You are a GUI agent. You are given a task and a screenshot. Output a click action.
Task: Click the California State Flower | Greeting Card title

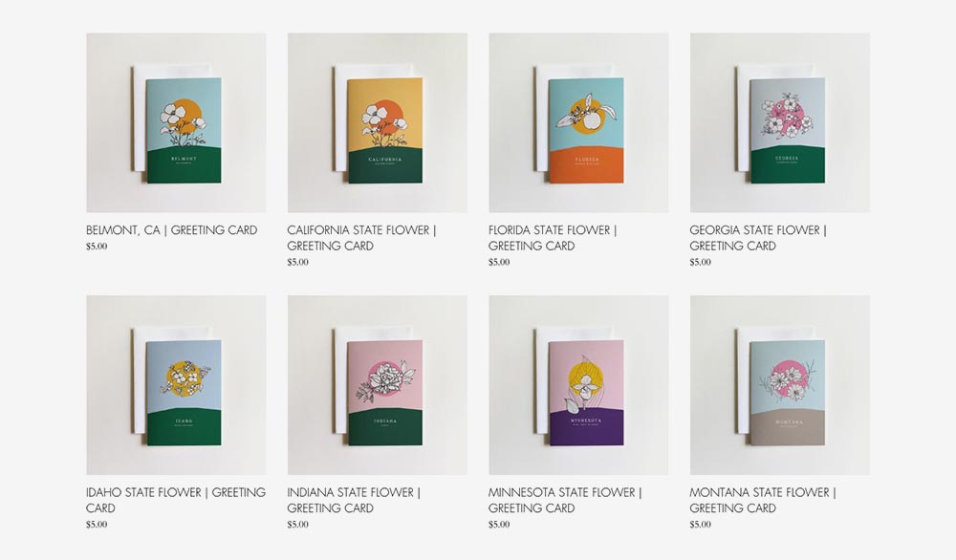[x=361, y=238]
